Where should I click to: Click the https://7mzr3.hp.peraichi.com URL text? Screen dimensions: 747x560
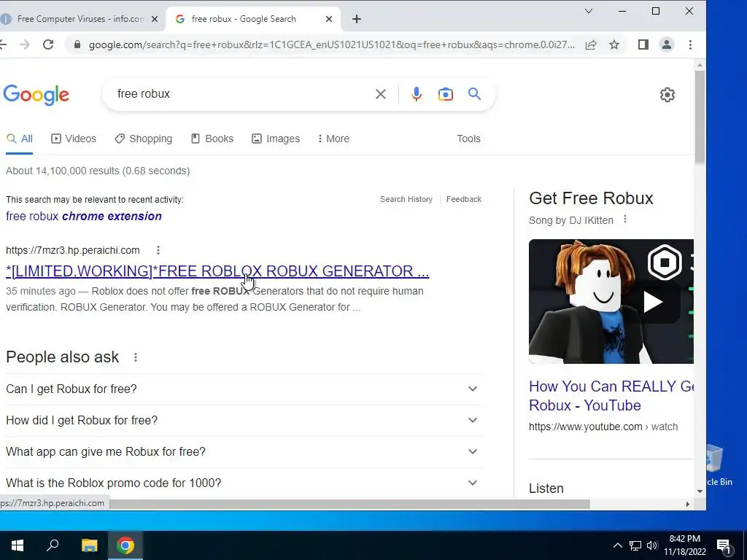pos(73,250)
